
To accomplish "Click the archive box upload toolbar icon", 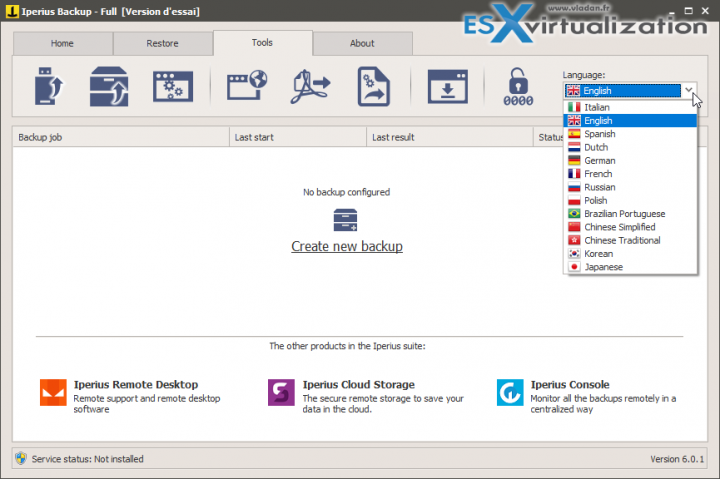I will pyautogui.click(x=109, y=86).
